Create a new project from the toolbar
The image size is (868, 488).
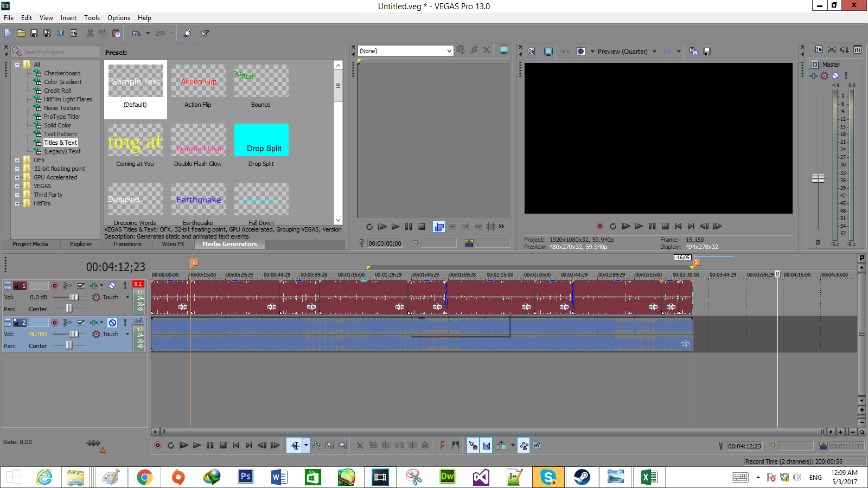(x=8, y=33)
